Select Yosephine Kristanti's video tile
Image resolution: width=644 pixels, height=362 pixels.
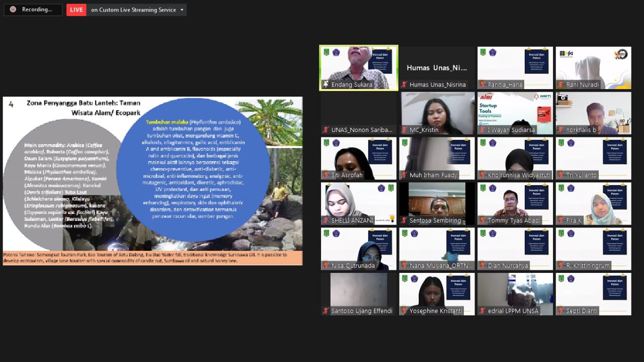pyautogui.click(x=436, y=294)
